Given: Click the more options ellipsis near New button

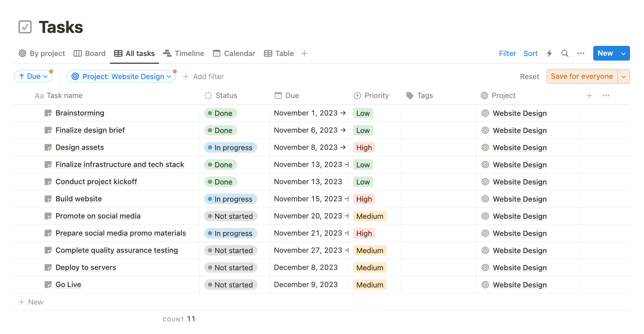Looking at the screenshot, I should pyautogui.click(x=581, y=53).
